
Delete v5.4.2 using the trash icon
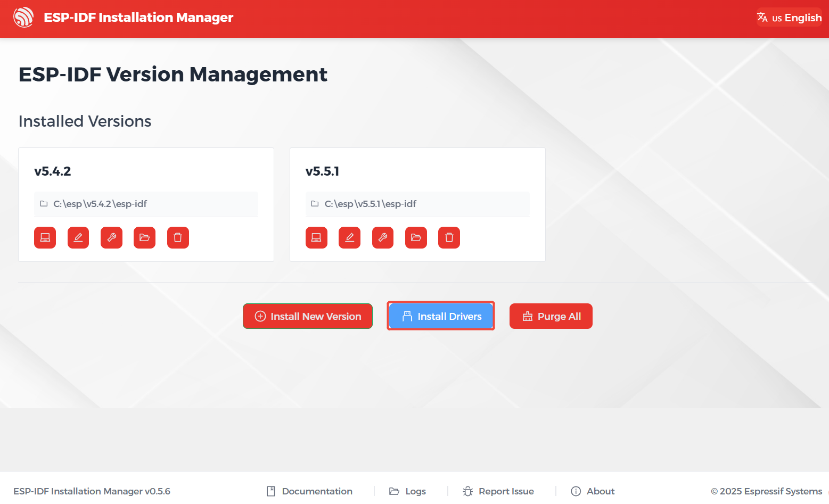click(x=178, y=237)
